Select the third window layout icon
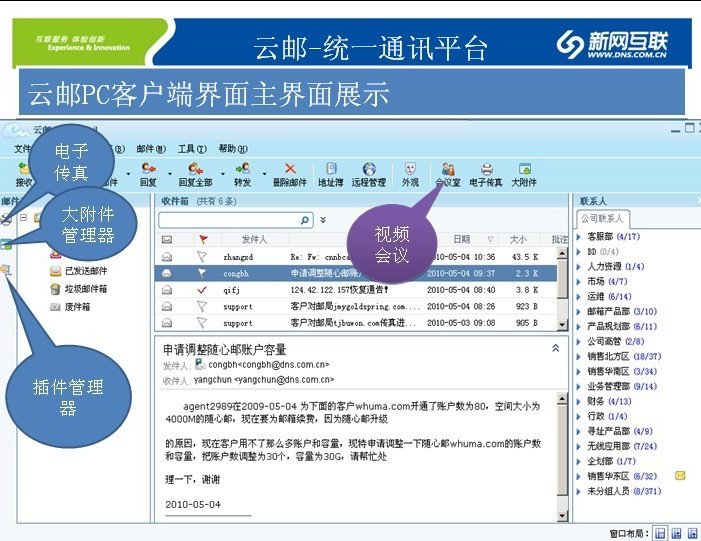Image resolution: width=701 pixels, height=541 pixels. 693,533
